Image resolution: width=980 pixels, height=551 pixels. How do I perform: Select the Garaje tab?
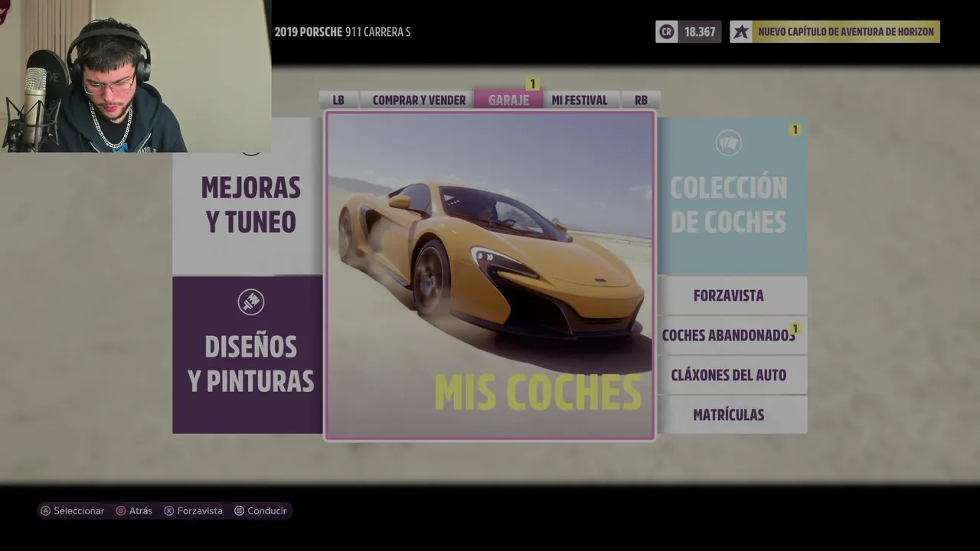coord(508,100)
